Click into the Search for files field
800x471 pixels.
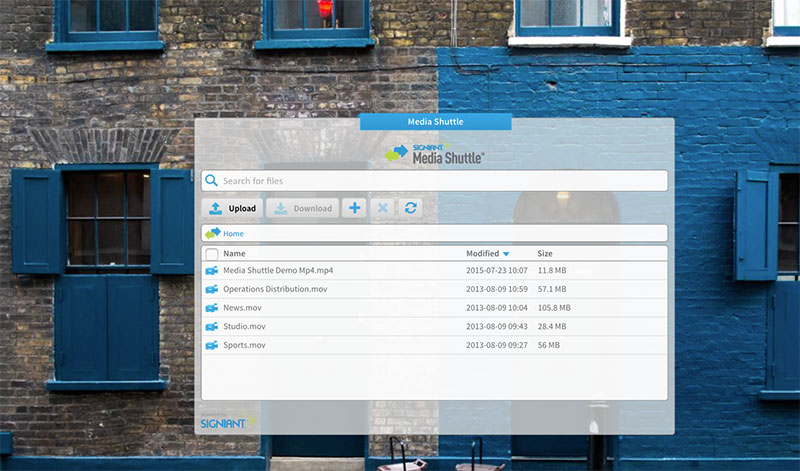[x=440, y=181]
